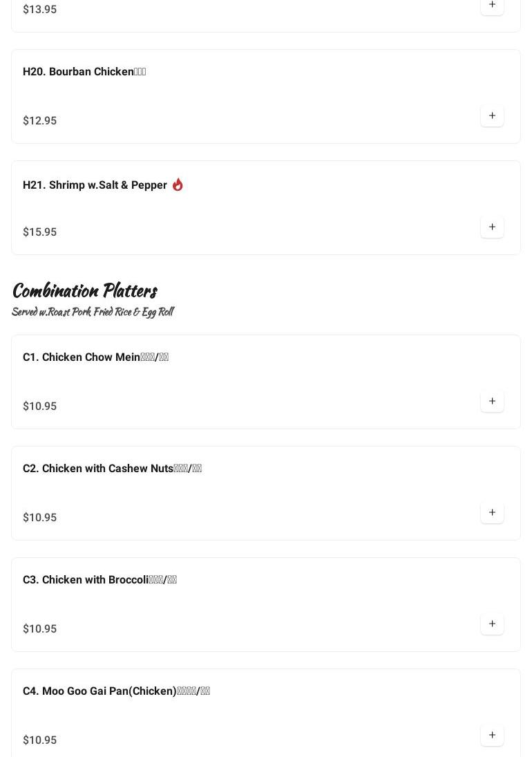Click plus icon for C1 Chicken Chow Mein
This screenshot has width=532, height=757.
coord(492,402)
